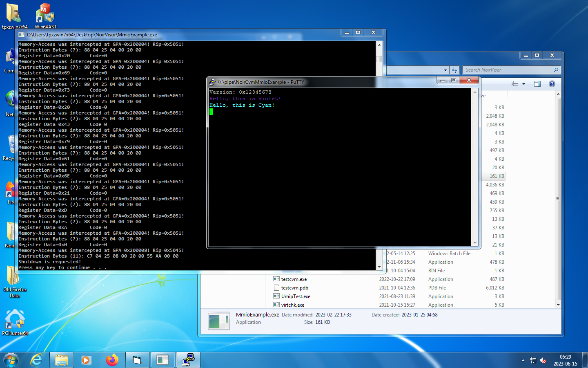Image resolution: width=588 pixels, height=368 pixels.
Task: Open PuTTY window system menu icon
Action: 212,82
